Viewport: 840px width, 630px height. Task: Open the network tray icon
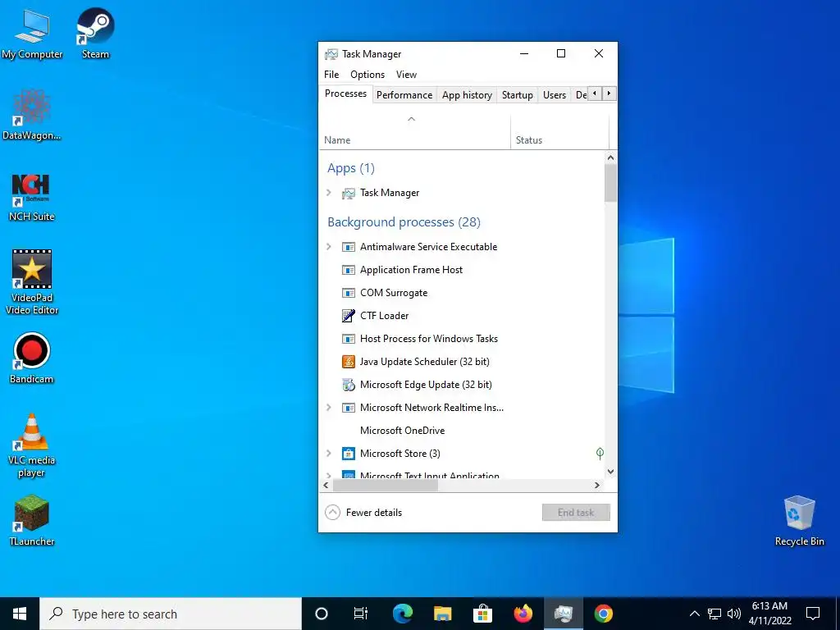714,614
